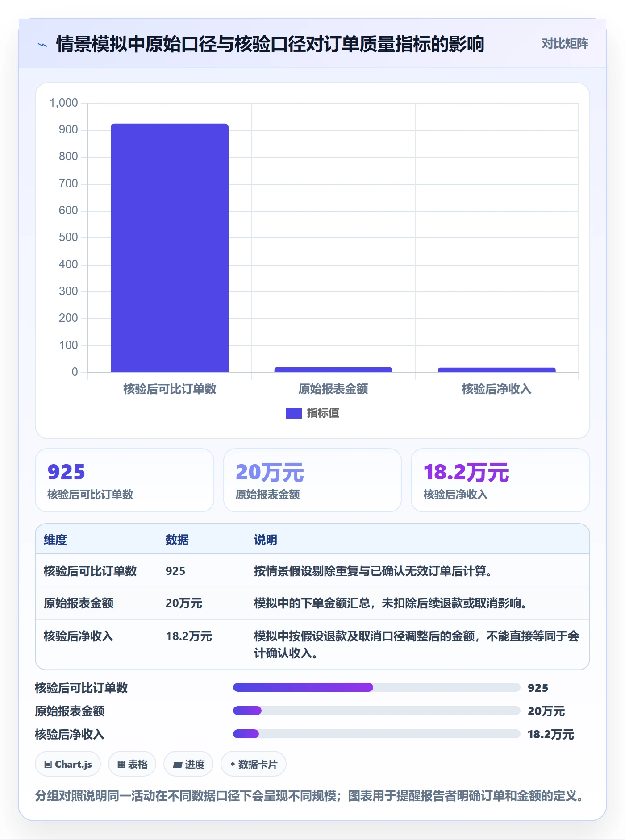This screenshot has width=625, height=840.
Task: Select table row cell 原始报表金额
Action: pyautogui.click(x=79, y=603)
